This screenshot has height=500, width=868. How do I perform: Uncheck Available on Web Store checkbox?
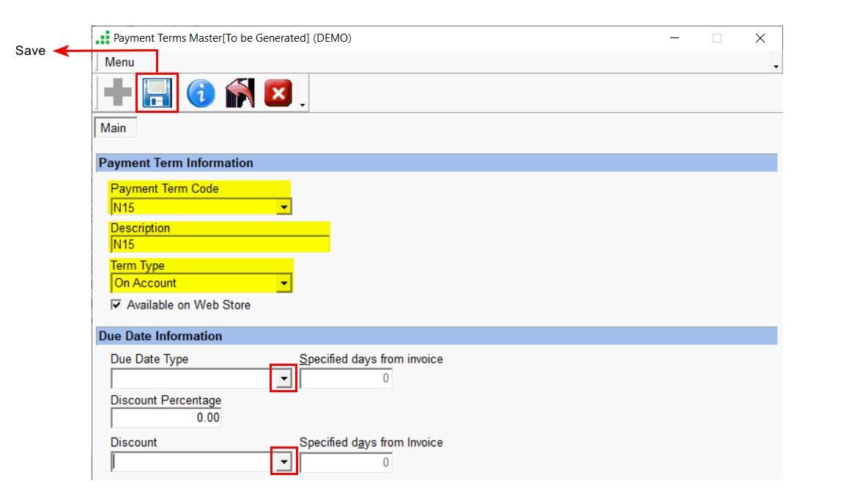[x=116, y=305]
